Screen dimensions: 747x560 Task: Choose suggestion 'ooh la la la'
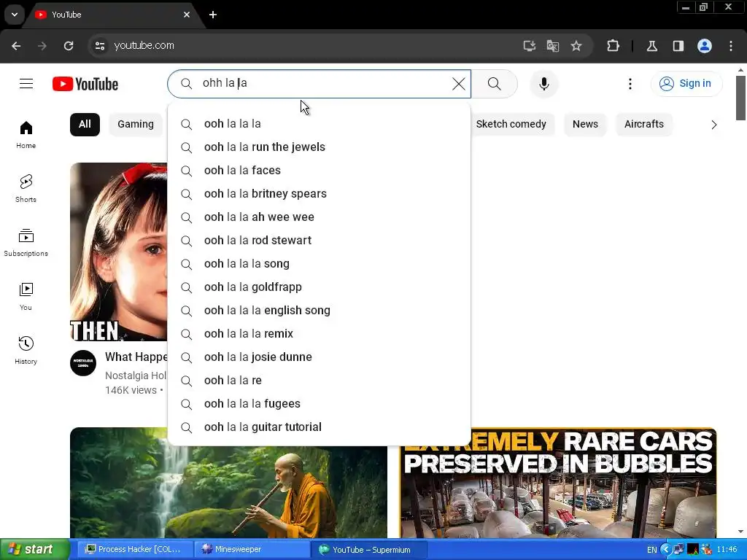pos(320,124)
